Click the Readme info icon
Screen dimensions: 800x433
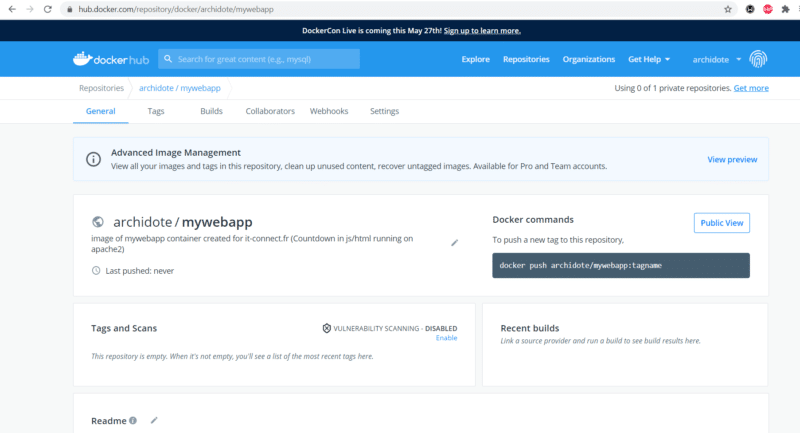(133, 420)
